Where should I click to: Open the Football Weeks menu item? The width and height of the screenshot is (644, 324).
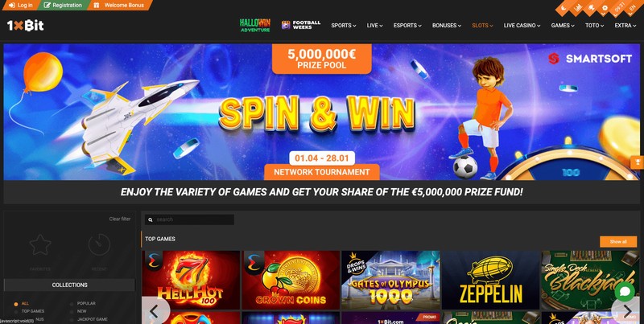point(301,26)
